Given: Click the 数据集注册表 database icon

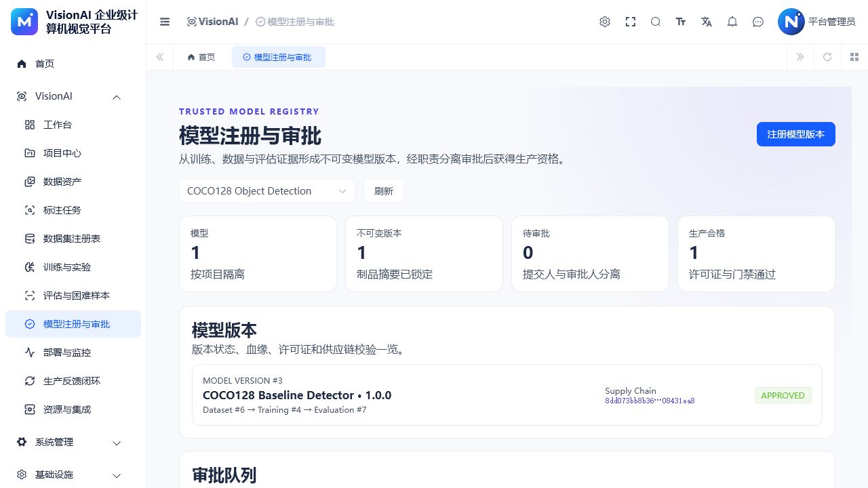Looking at the screenshot, I should [30, 239].
